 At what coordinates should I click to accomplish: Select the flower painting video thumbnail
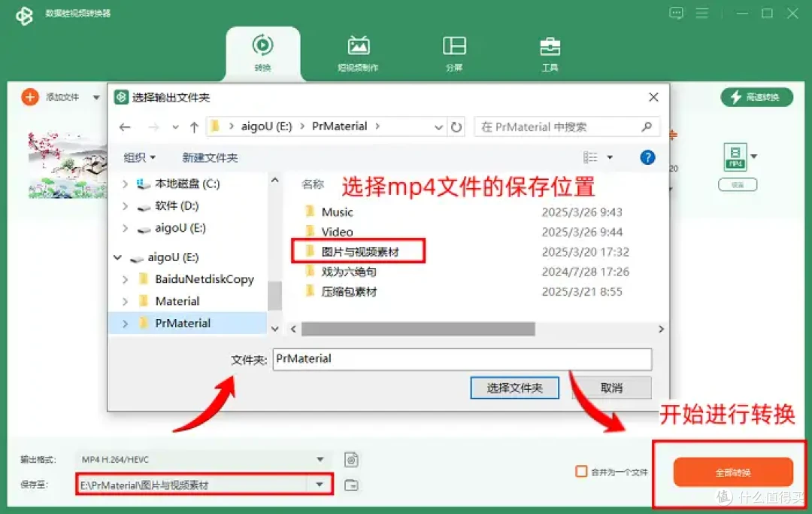tap(68, 165)
